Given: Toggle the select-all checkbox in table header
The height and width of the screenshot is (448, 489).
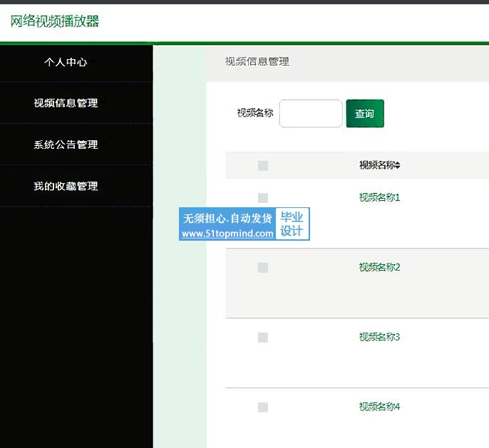Looking at the screenshot, I should [263, 166].
